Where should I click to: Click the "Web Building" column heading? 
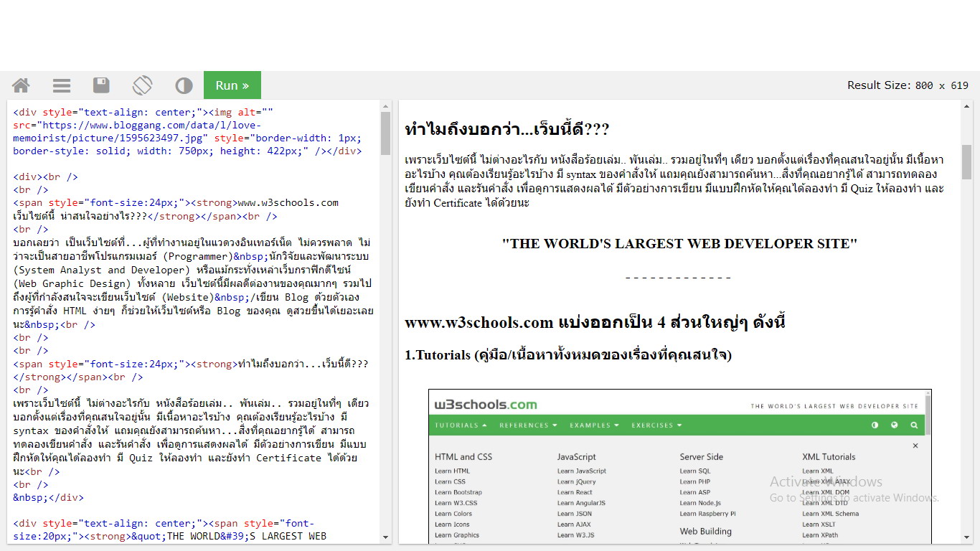706,532
